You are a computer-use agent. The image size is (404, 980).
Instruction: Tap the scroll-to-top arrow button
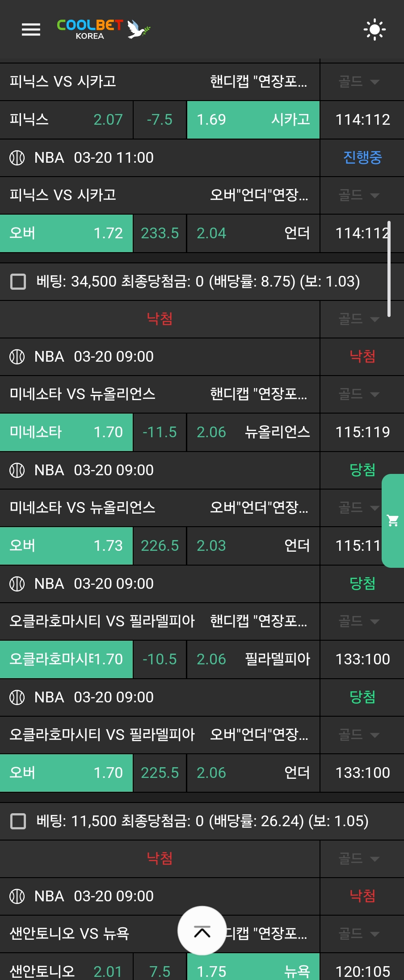point(202,932)
